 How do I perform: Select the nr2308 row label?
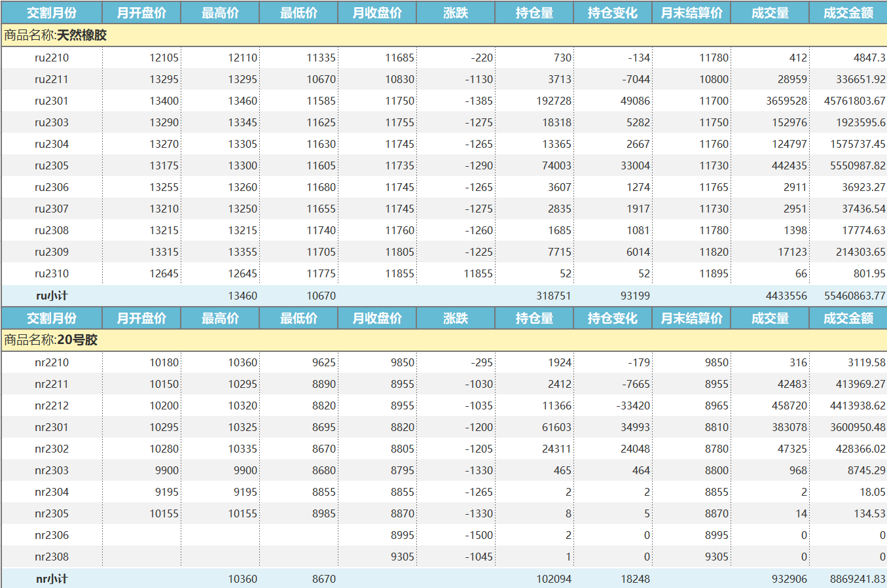coord(52,557)
